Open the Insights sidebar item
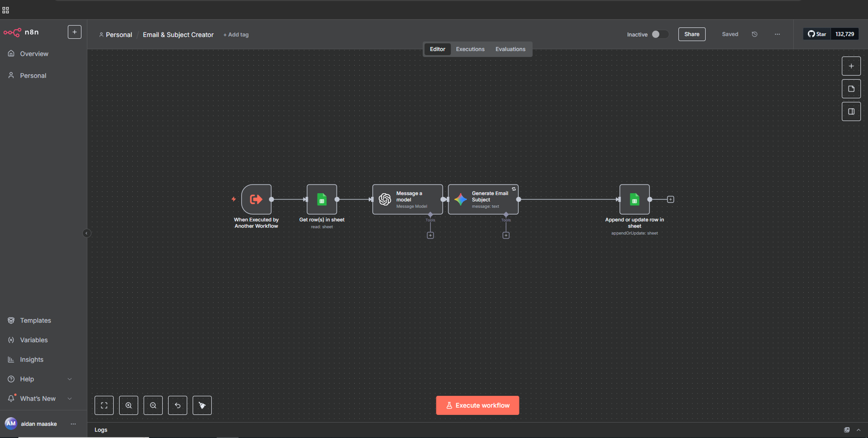This screenshot has height=438, width=868. [x=32, y=360]
